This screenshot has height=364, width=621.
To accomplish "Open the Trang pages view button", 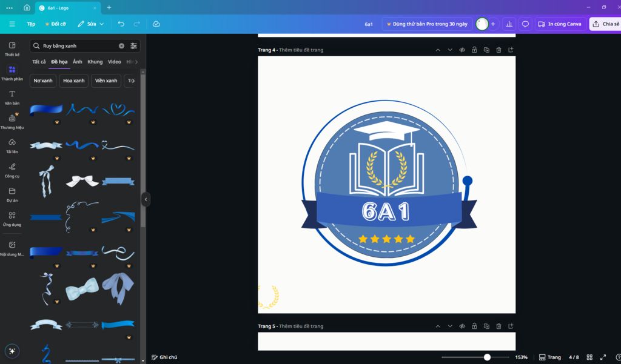I will 550,357.
